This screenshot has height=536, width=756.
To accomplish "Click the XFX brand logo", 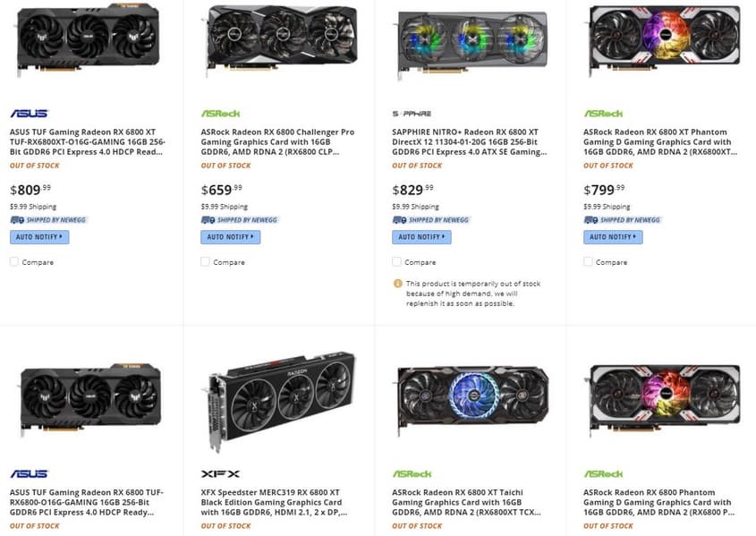I will (x=219, y=473).
